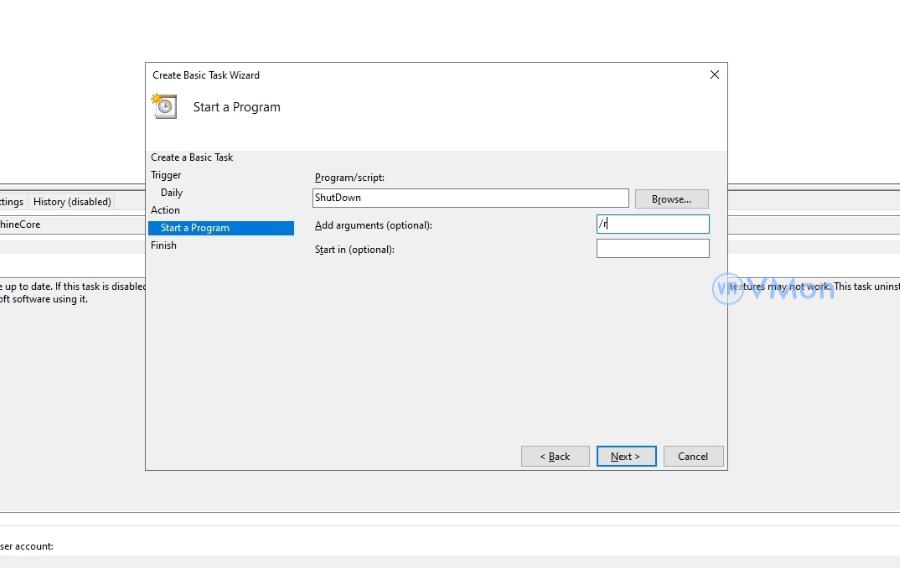The width and height of the screenshot is (900, 577).
Task: Close the Create Basic Task Wizard dialog
Action: pyautogui.click(x=714, y=75)
